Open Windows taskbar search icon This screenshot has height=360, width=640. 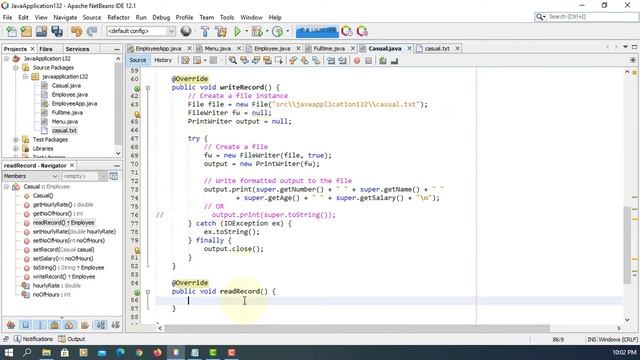[x=27, y=352]
